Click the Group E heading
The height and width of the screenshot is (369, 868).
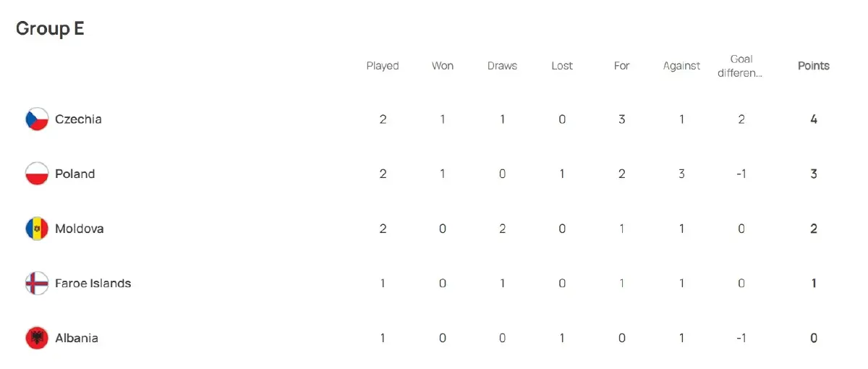point(50,28)
